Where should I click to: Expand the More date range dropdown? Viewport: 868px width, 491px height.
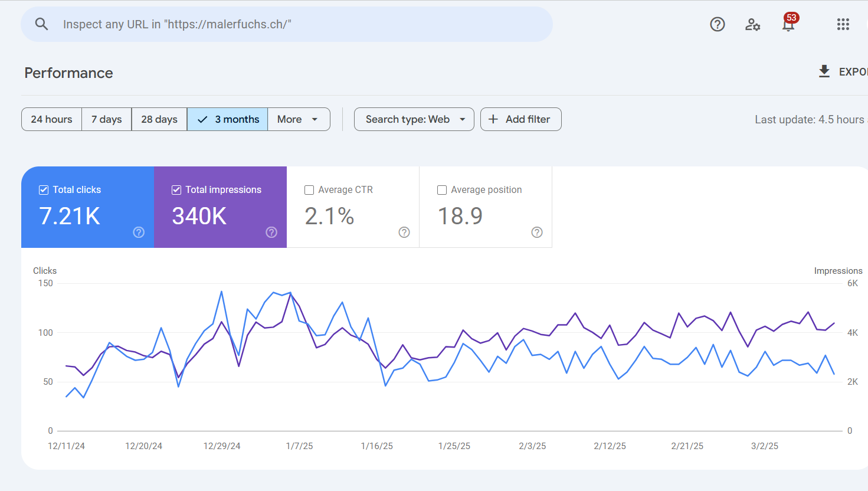click(x=298, y=119)
